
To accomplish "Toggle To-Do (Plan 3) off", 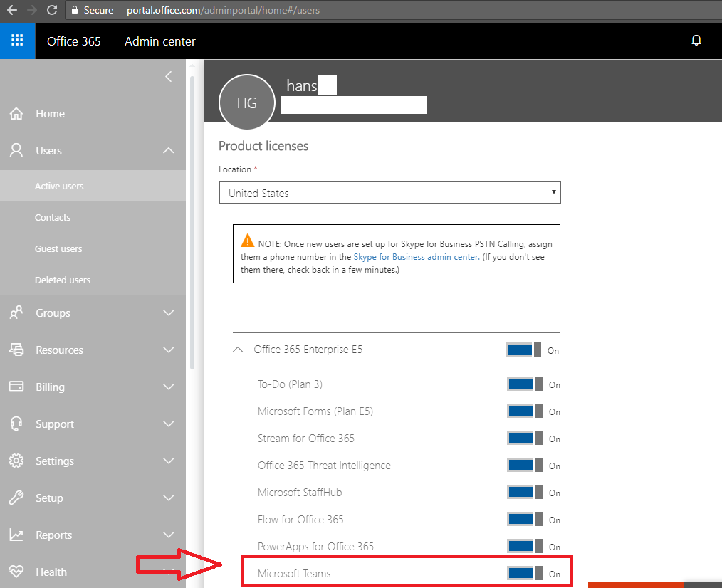I will (525, 384).
